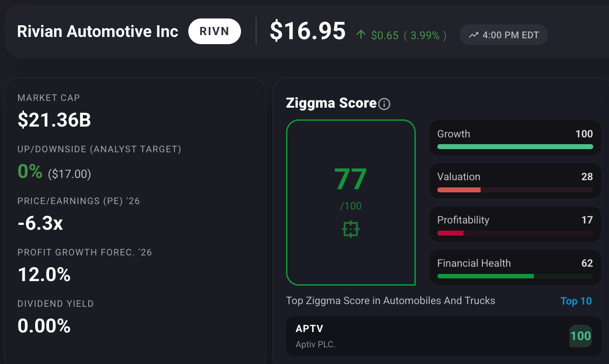The height and width of the screenshot is (364, 609).
Task: Click the Valuation label
Action: (x=459, y=177)
